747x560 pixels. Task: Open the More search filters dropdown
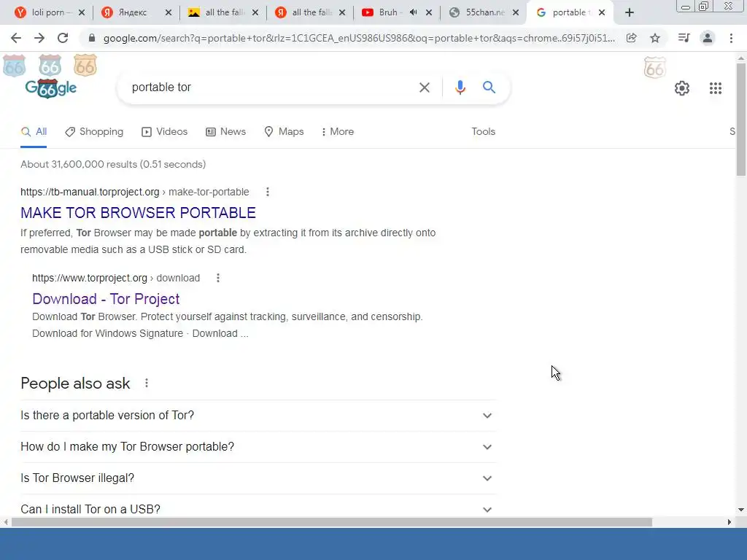[337, 131]
